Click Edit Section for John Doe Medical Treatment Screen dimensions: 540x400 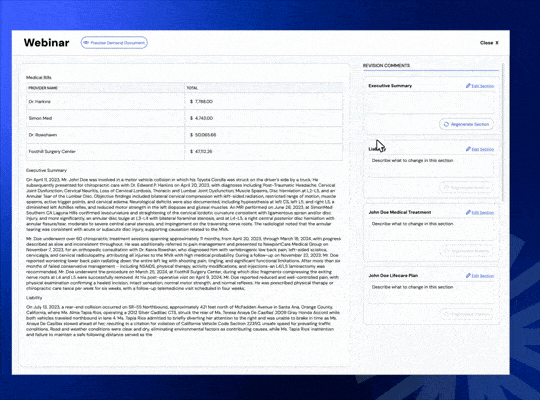click(x=480, y=213)
